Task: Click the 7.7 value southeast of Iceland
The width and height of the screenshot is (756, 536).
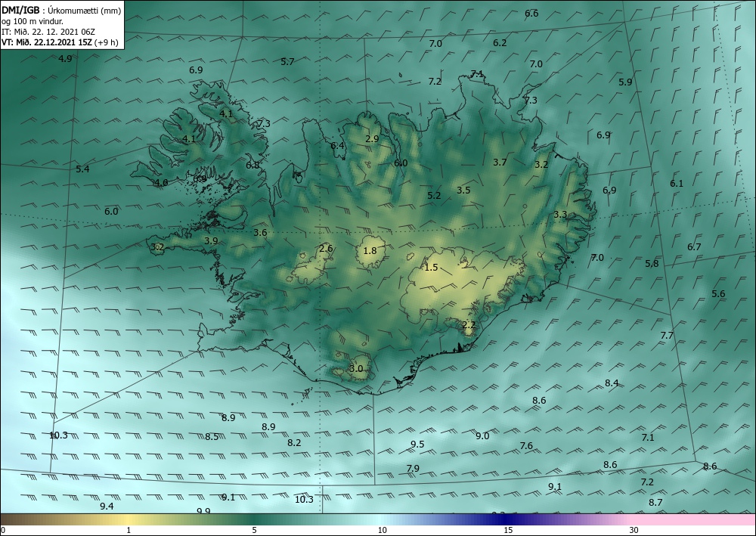Action: [667, 336]
